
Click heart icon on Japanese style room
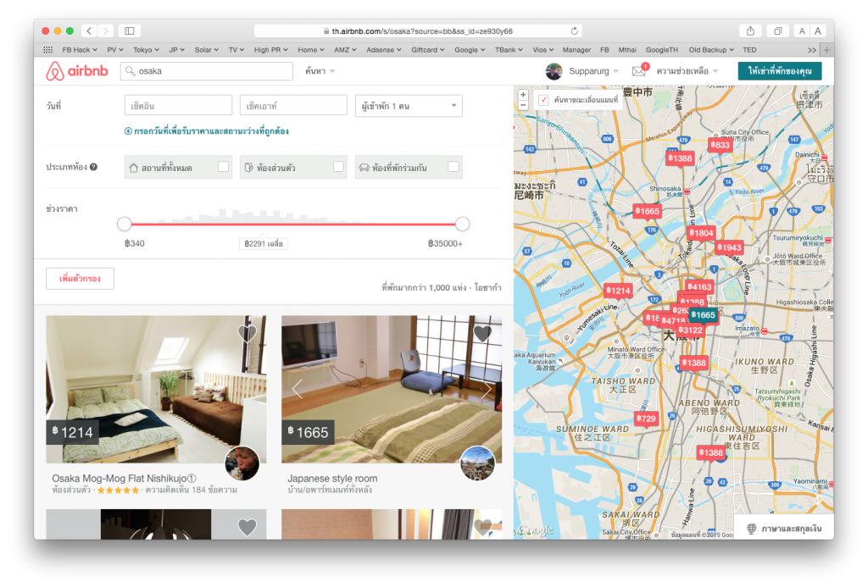coord(482,334)
